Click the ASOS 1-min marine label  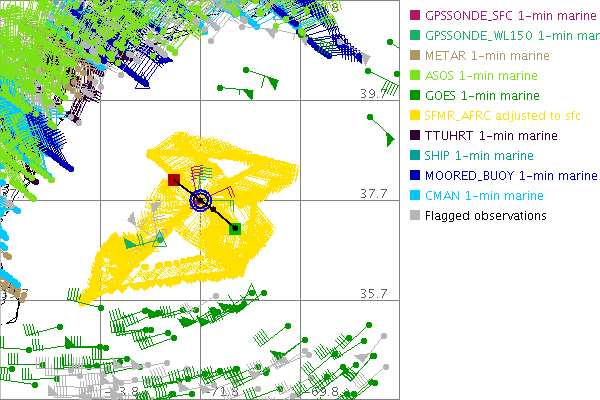[x=480, y=75]
